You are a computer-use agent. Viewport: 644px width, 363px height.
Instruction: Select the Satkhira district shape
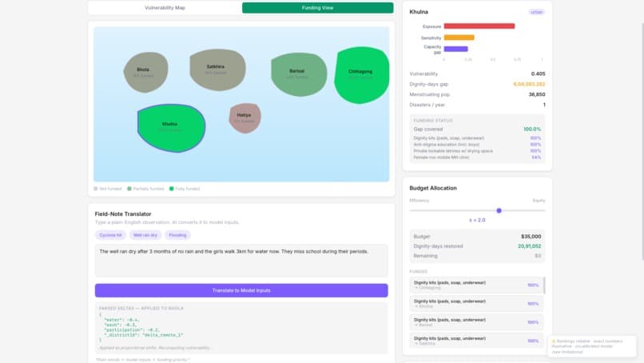217,70
